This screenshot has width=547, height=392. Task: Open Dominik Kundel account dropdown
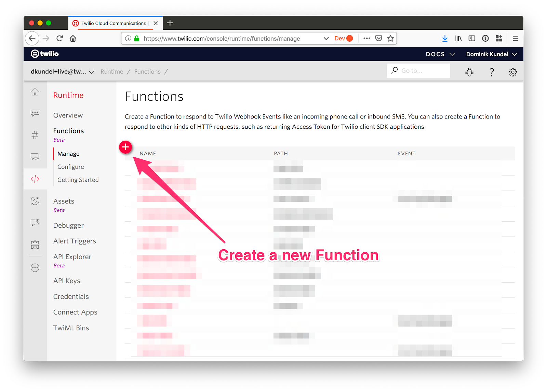pyautogui.click(x=491, y=54)
